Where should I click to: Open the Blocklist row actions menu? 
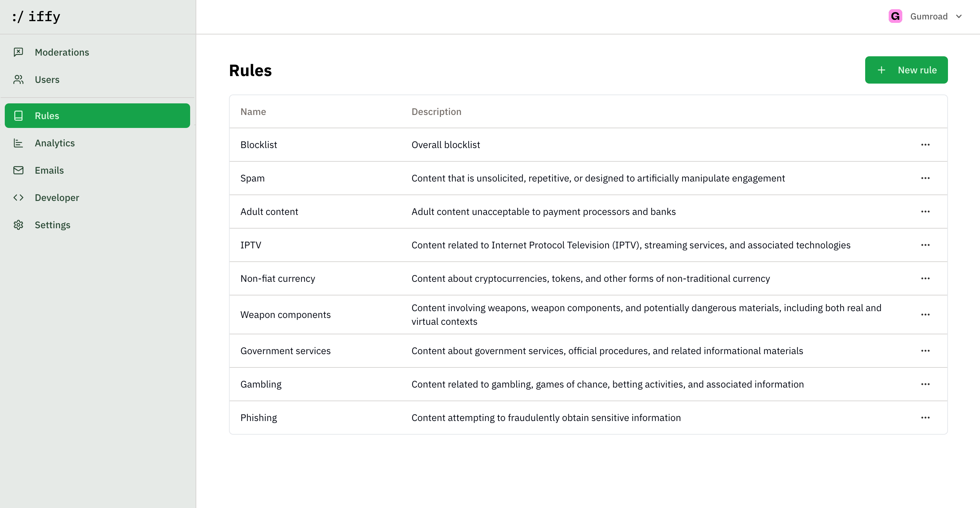point(925,145)
